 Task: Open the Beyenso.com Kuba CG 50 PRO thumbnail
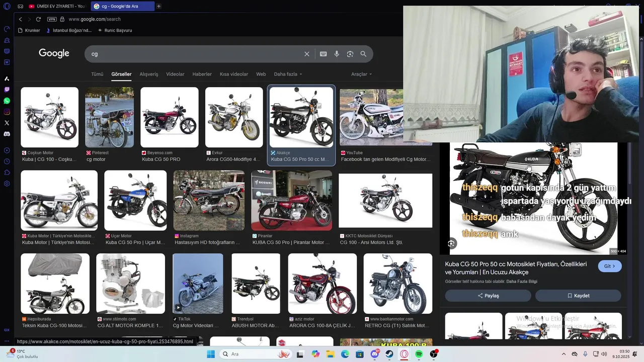(169, 117)
